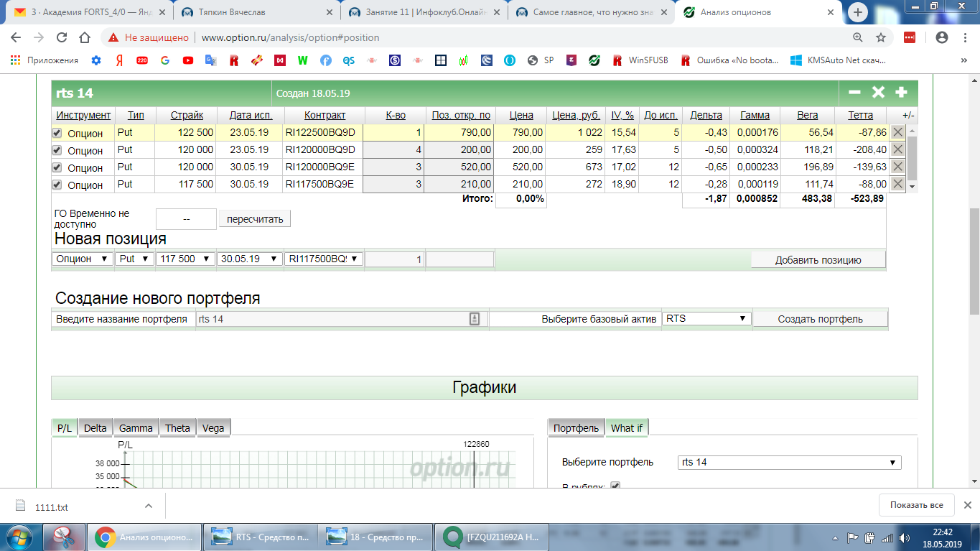Image resolution: width=980 pixels, height=551 pixels.
Task: Open a new browser tab
Action: click(x=858, y=12)
